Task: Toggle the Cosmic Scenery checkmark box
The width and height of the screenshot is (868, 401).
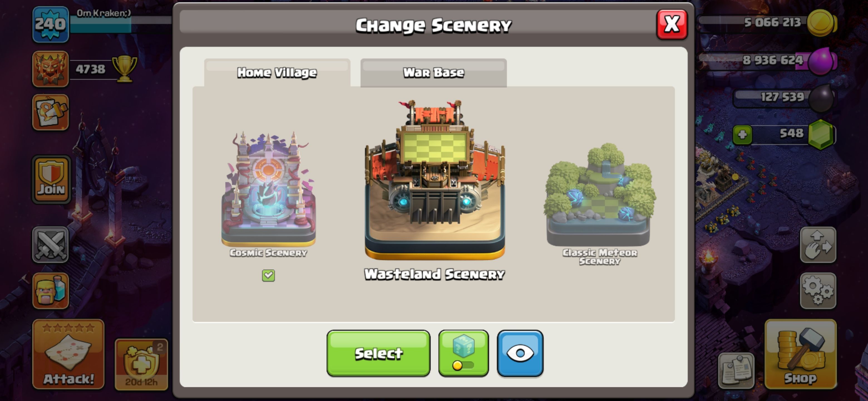Action: (268, 275)
